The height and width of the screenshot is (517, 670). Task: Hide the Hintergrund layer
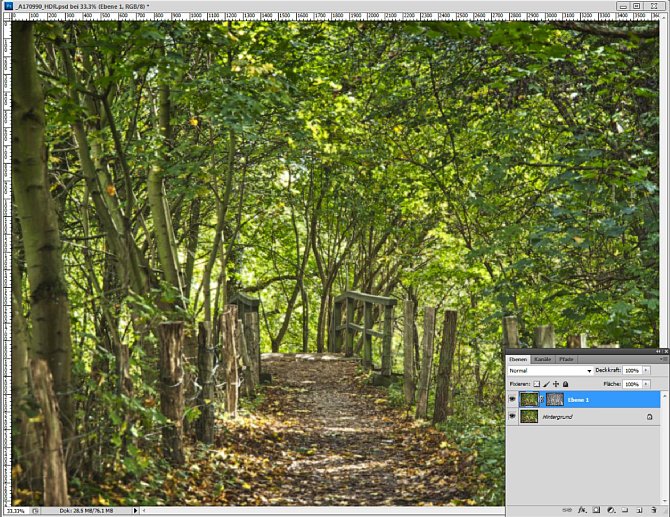[x=512, y=416]
